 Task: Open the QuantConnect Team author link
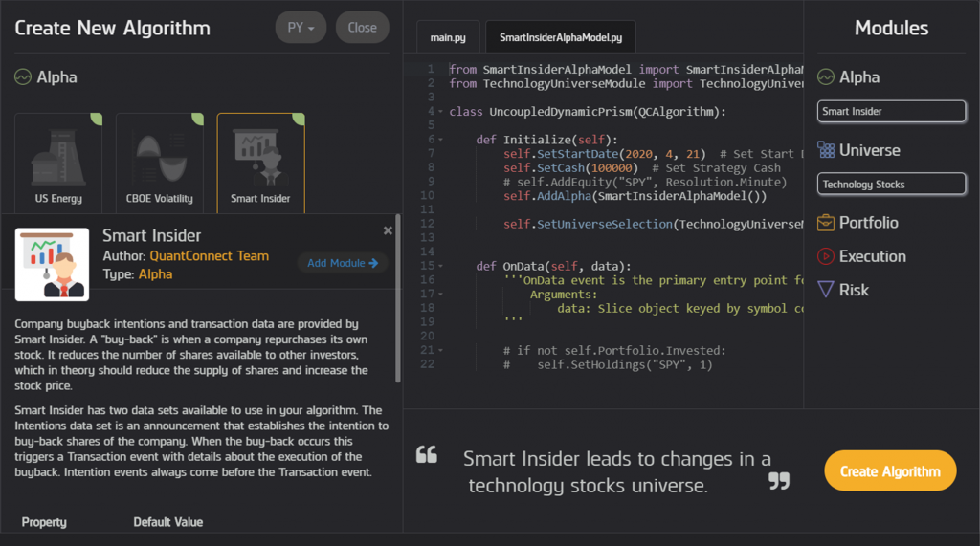coord(210,256)
